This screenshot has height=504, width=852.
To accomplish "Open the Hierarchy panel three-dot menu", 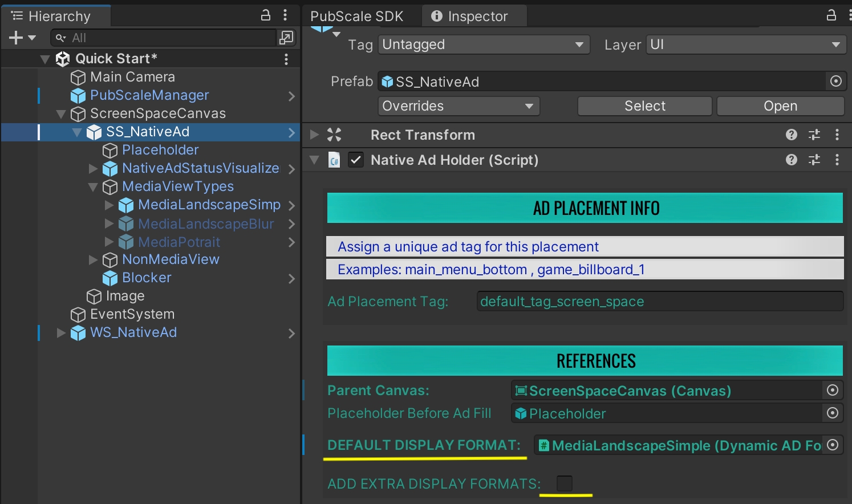I will (x=285, y=15).
